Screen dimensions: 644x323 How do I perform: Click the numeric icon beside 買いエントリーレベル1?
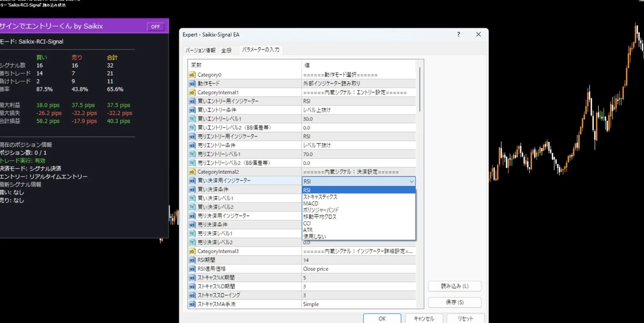tap(192, 118)
